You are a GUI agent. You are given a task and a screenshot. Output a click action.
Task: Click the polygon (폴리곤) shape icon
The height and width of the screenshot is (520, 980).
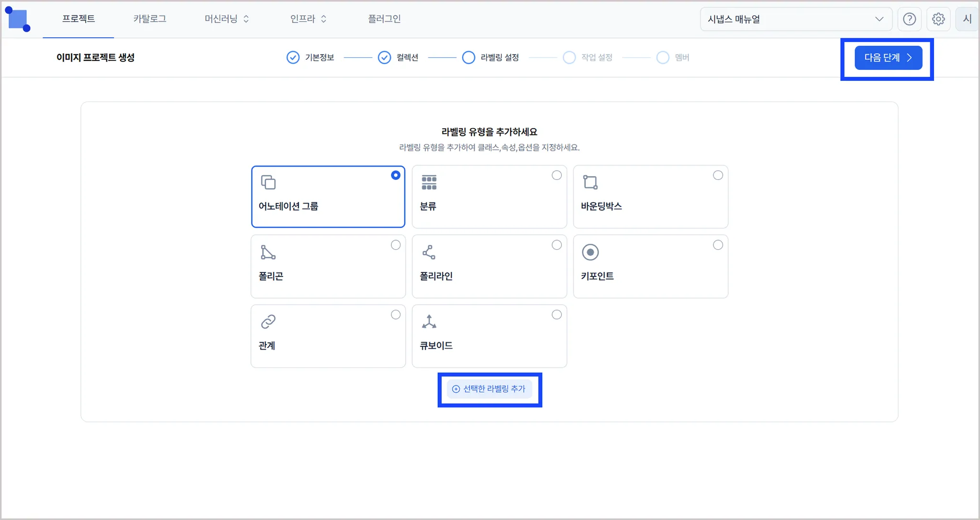pyautogui.click(x=268, y=252)
